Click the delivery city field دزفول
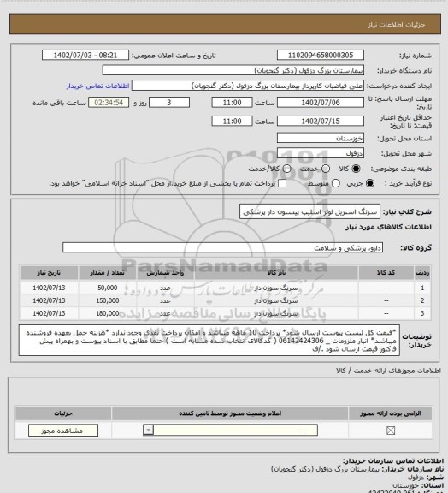Image resolution: width=448 pixels, height=493 pixels. coord(321,153)
